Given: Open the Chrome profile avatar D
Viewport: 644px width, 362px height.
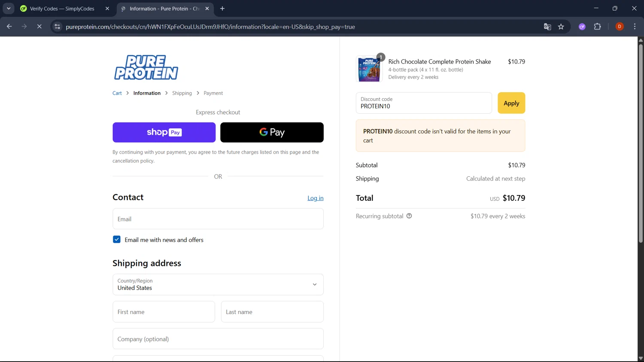Looking at the screenshot, I should [x=620, y=27].
